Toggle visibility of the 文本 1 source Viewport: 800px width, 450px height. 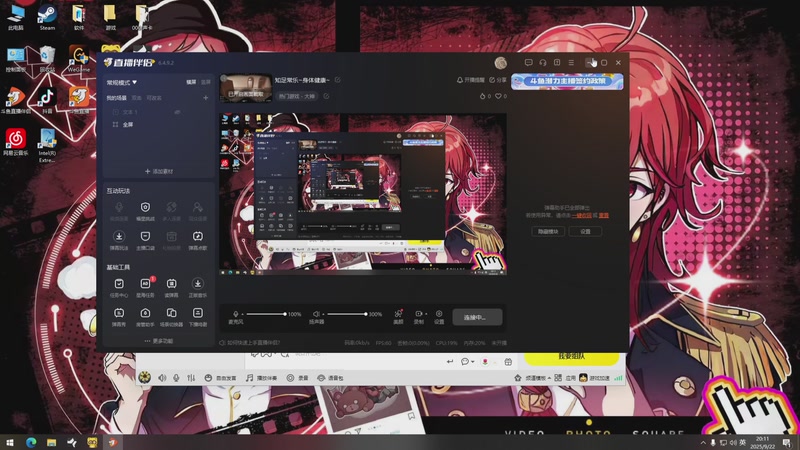click(x=178, y=112)
